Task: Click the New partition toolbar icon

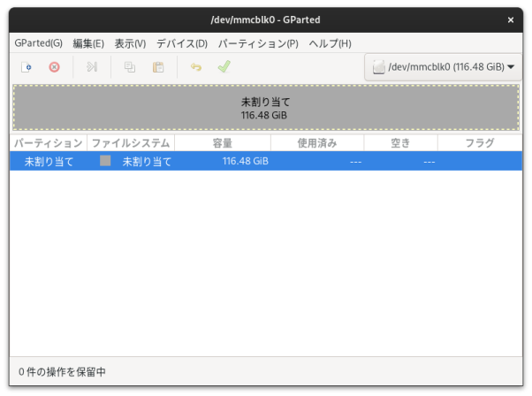Action: (x=27, y=67)
